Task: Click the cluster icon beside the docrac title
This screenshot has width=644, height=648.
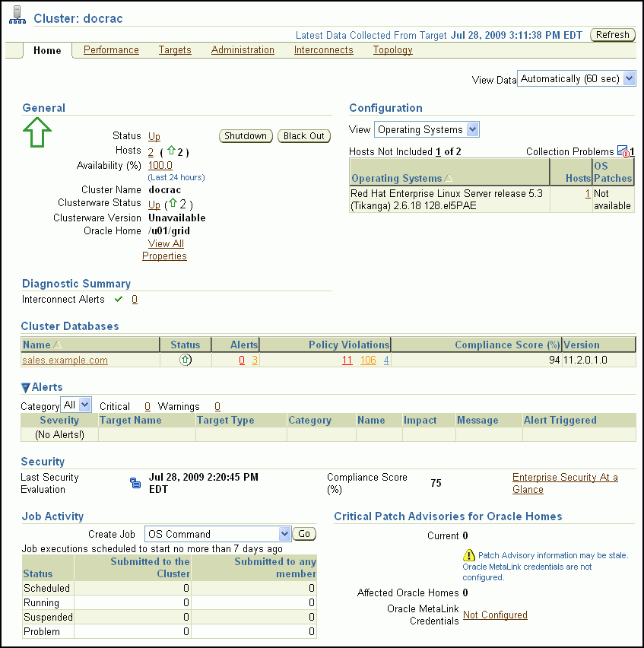Action: coord(17,17)
